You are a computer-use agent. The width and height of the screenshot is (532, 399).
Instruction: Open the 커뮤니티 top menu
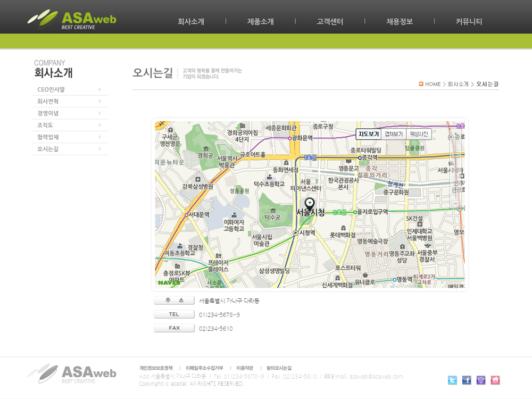[469, 22]
